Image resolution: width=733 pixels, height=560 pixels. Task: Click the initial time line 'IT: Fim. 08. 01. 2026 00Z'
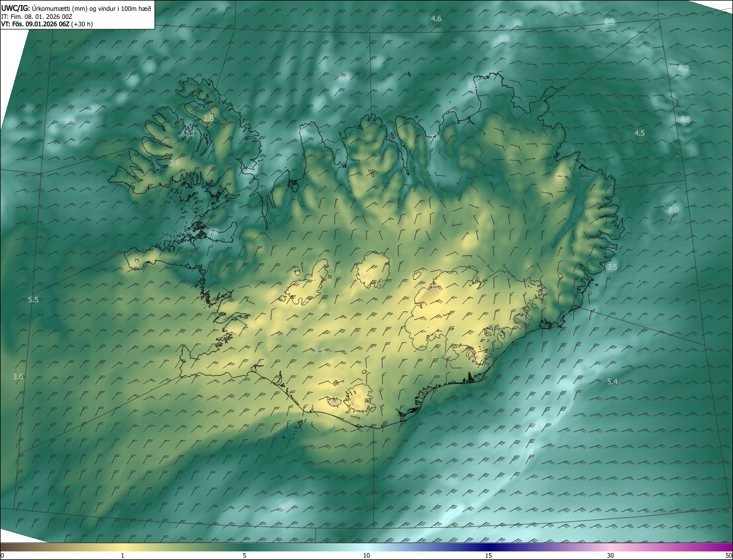pyautogui.click(x=37, y=17)
